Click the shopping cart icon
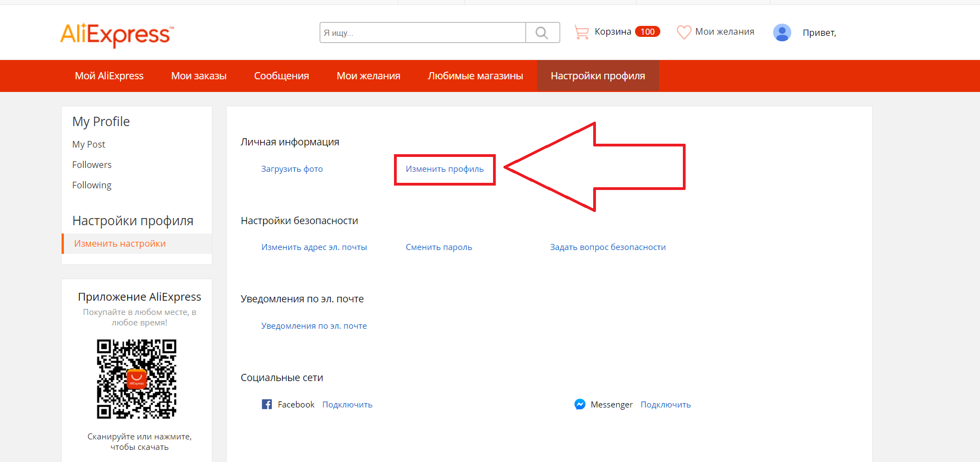 pyautogui.click(x=581, y=32)
